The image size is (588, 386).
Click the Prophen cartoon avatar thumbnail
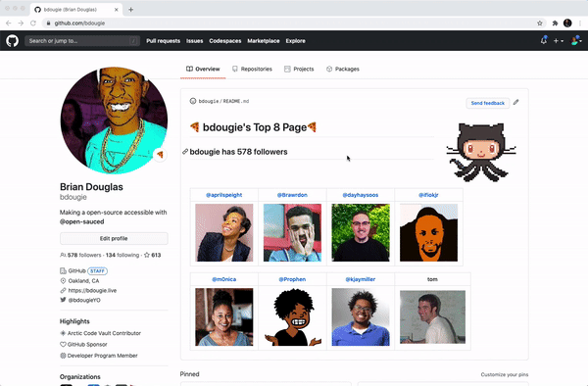pyautogui.click(x=292, y=316)
